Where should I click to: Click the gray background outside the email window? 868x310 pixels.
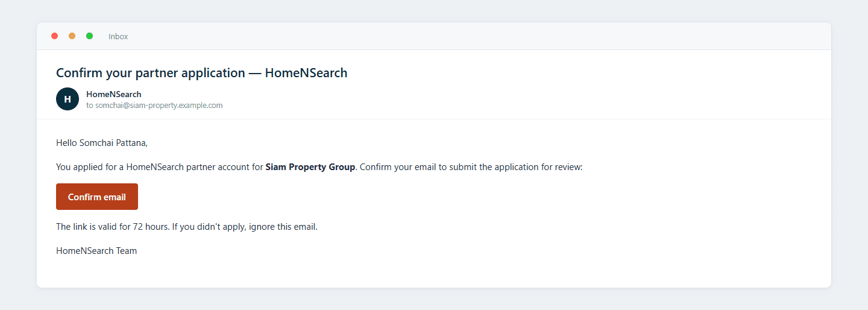pyautogui.click(x=434, y=299)
